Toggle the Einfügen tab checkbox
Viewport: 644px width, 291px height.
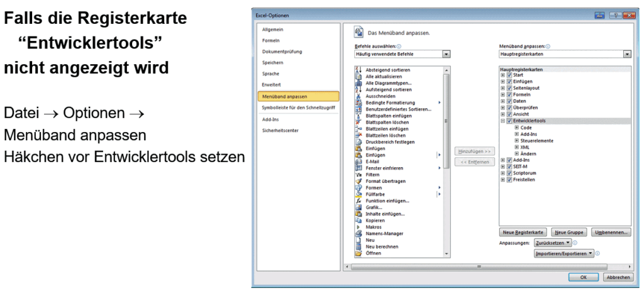click(x=509, y=82)
